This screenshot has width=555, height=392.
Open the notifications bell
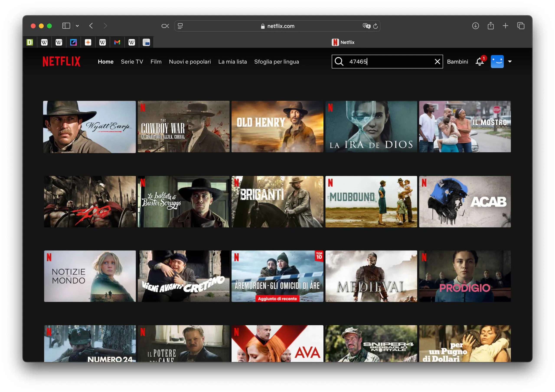pos(479,62)
